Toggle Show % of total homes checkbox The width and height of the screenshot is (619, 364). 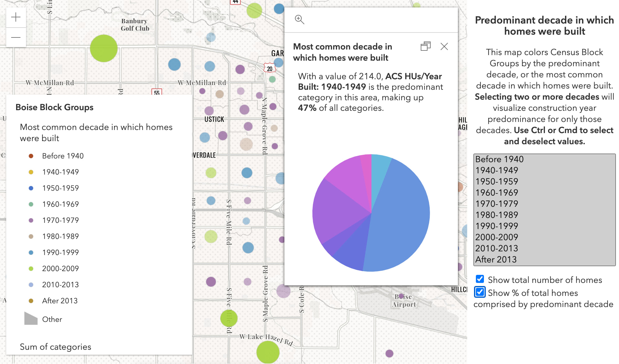coord(480,292)
